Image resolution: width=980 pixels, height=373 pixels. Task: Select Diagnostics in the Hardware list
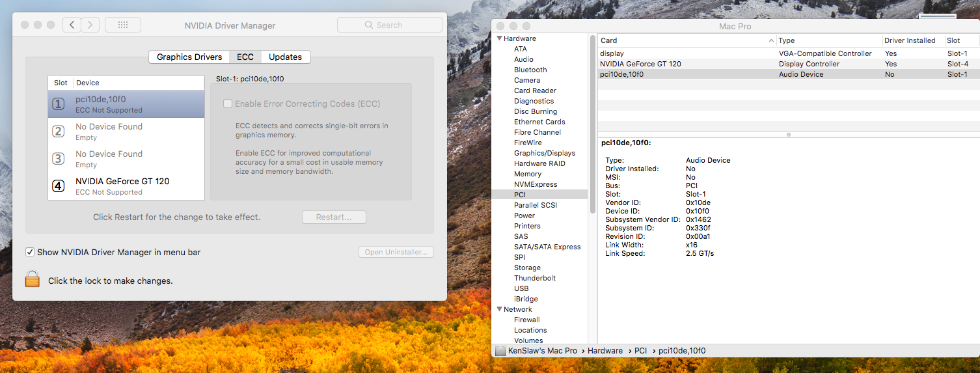coord(534,101)
